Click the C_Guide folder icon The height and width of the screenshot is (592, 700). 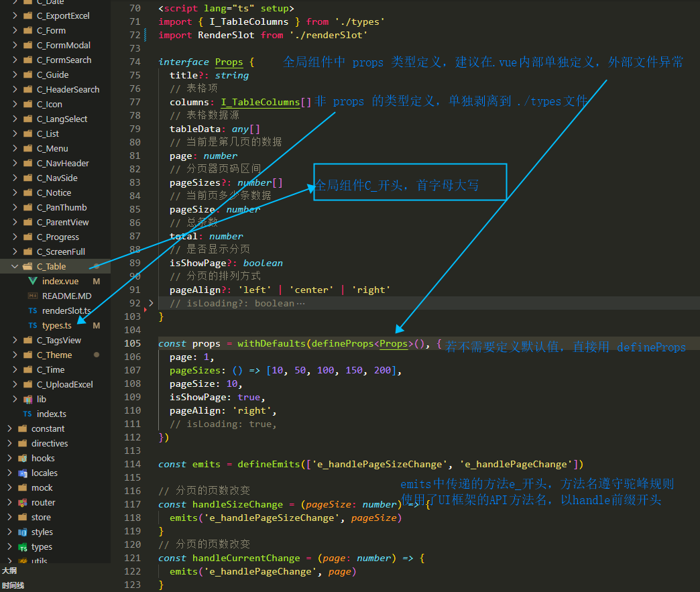(x=27, y=74)
